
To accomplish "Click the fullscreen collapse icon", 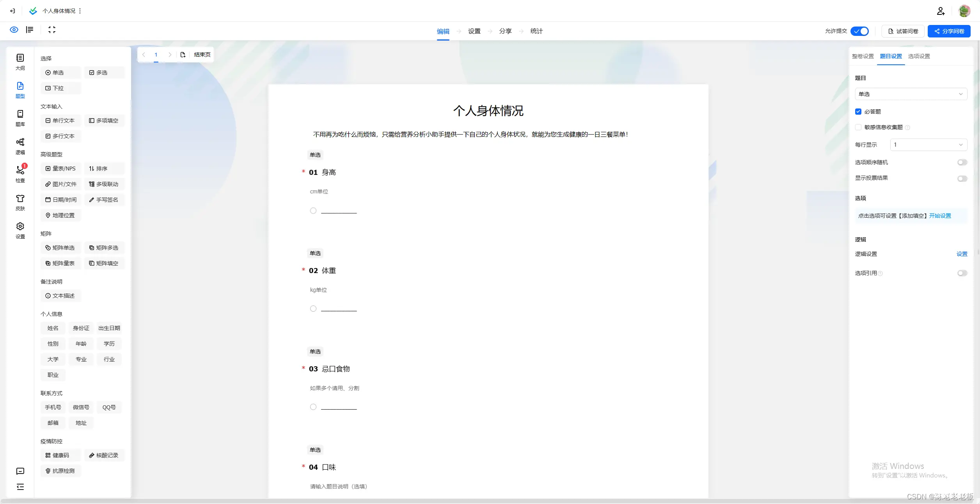I will click(x=52, y=30).
